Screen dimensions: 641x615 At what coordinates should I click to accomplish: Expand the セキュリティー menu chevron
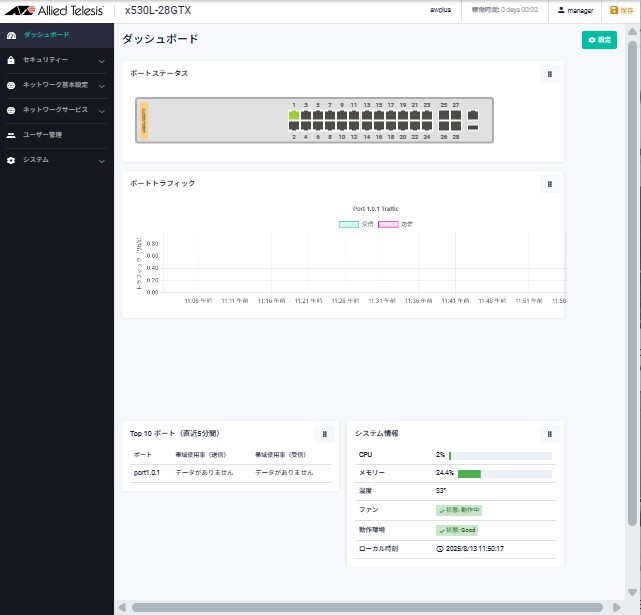point(102,61)
